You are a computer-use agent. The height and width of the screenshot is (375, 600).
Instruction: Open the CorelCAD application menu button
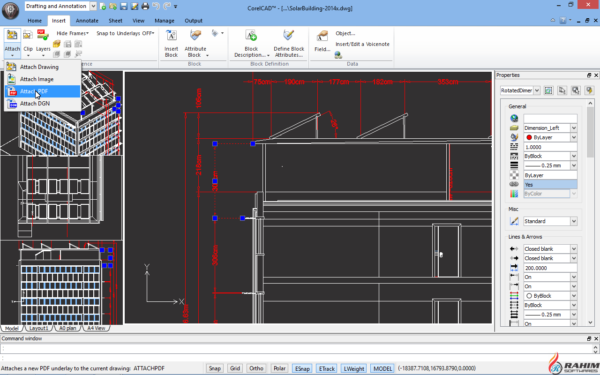click(x=10, y=10)
